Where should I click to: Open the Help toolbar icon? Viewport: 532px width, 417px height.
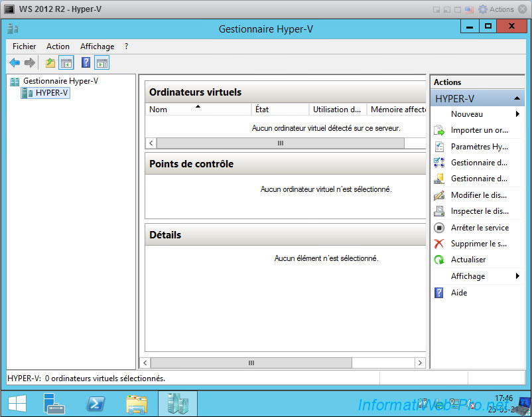(86, 62)
